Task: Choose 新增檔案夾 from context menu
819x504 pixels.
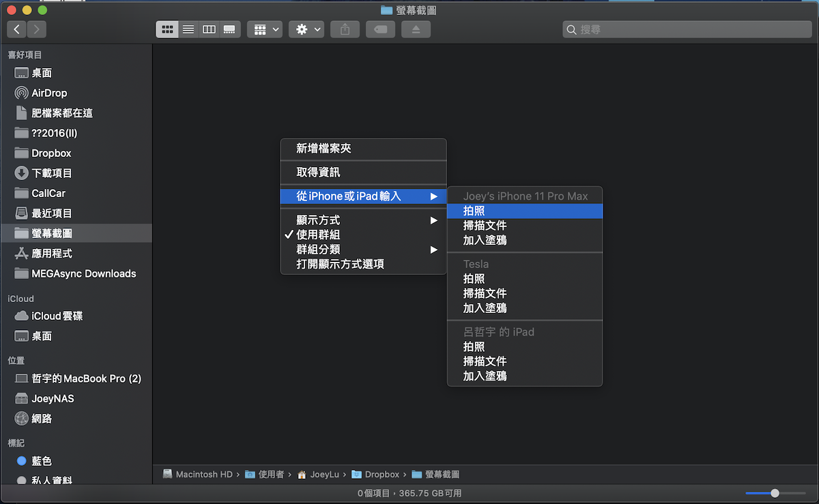Action: (x=363, y=148)
